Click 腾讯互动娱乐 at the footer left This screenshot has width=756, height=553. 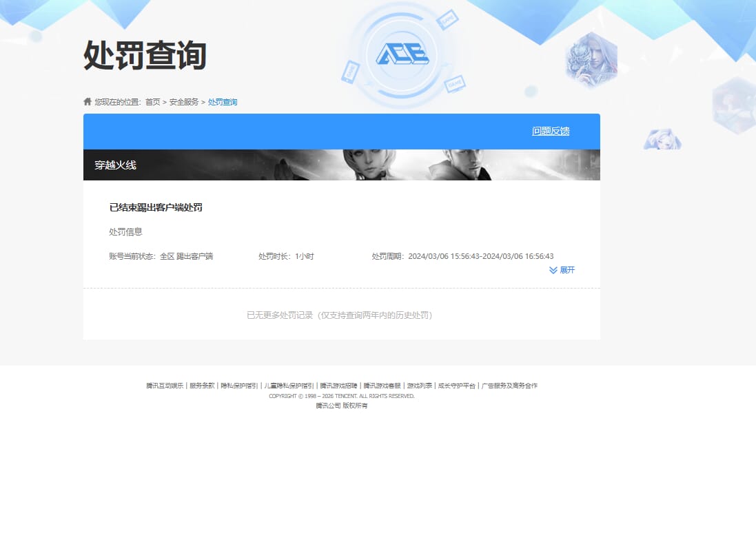(163, 386)
